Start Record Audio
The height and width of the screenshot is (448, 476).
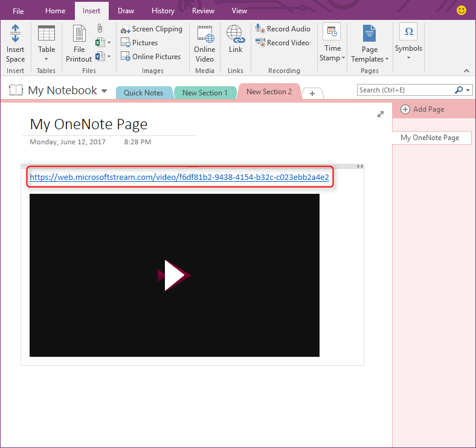(x=283, y=28)
